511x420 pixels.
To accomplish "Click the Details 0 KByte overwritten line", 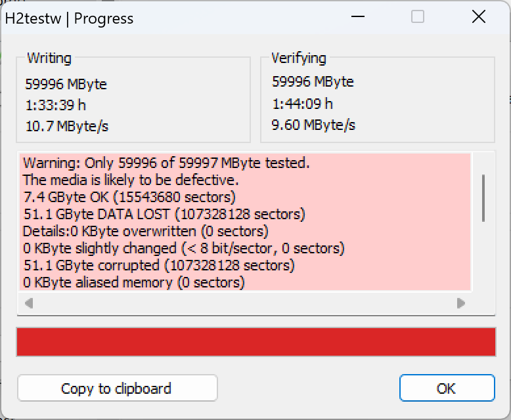I will coord(145,231).
